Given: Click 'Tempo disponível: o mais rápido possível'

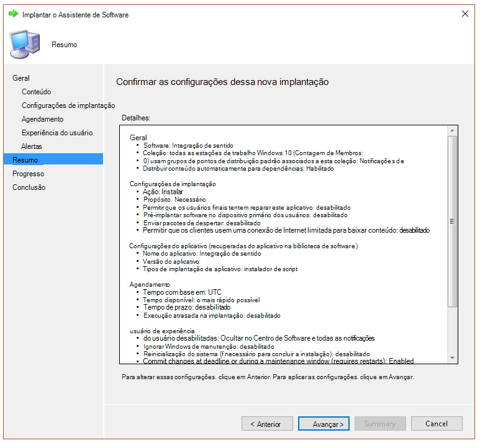Looking at the screenshot, I should (201, 300).
